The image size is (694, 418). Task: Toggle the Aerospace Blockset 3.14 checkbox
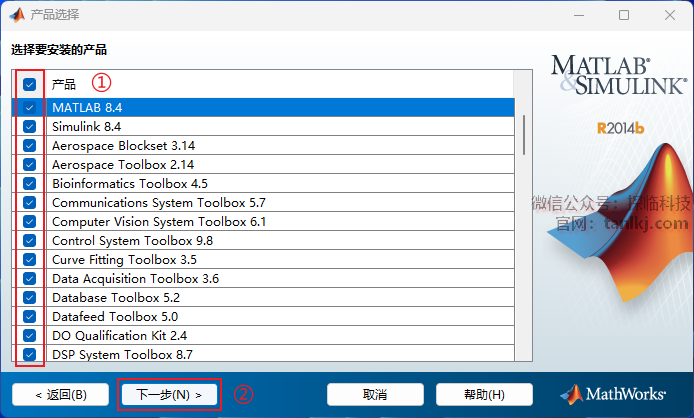[29, 146]
